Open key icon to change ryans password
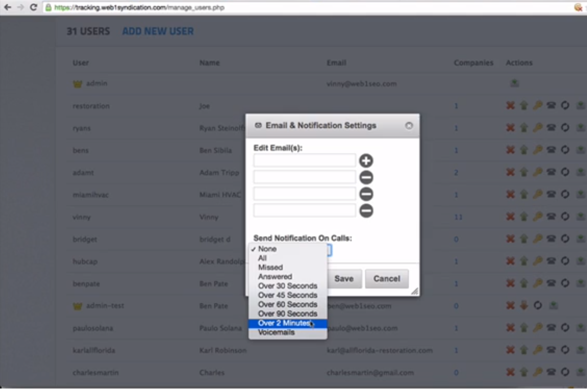Viewport: 587px width, 392px height. coord(537,128)
